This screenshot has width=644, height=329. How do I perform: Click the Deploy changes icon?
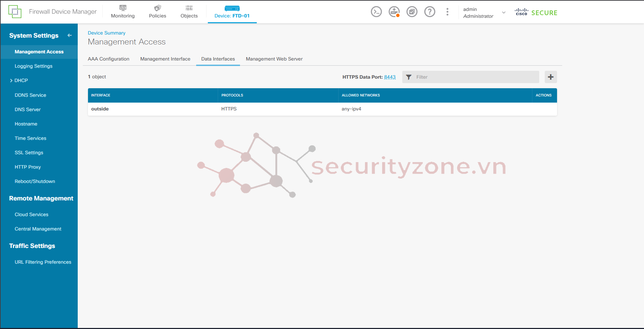pyautogui.click(x=394, y=12)
